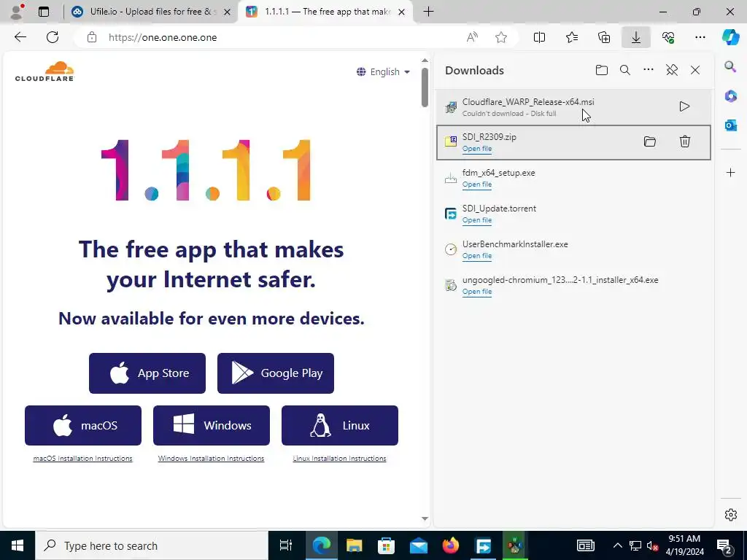Show SDI_R2309.zip in folder
Viewport: 747px width, 560px height.
(650, 141)
